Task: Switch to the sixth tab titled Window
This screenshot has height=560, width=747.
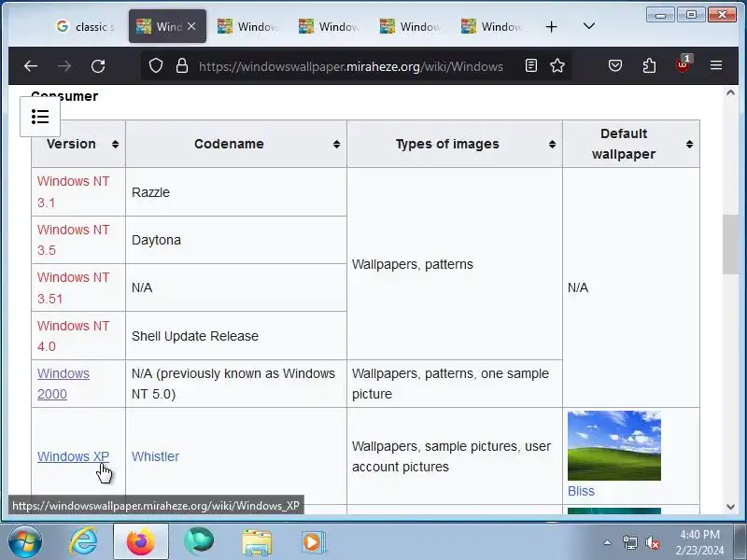Action: [492, 27]
